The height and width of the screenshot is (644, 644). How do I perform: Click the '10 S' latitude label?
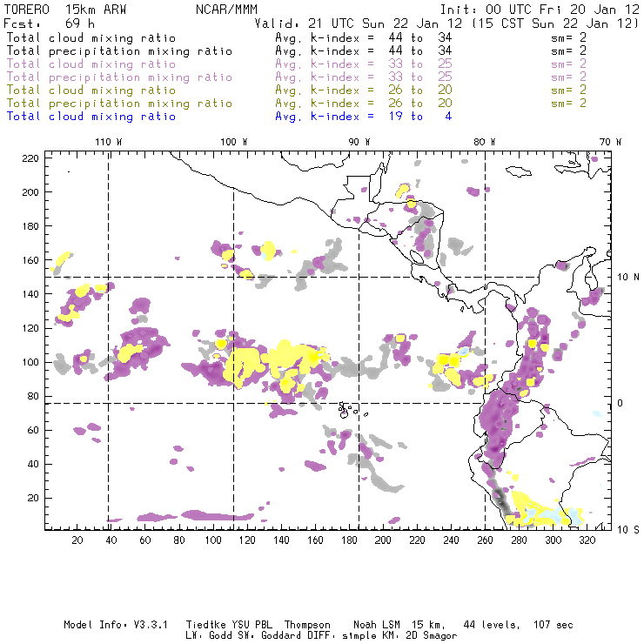[628, 530]
